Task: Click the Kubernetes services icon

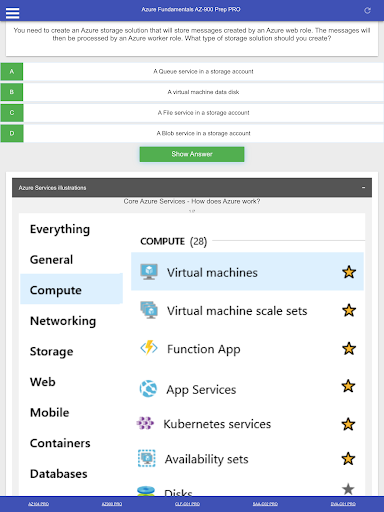Action: click(145, 423)
